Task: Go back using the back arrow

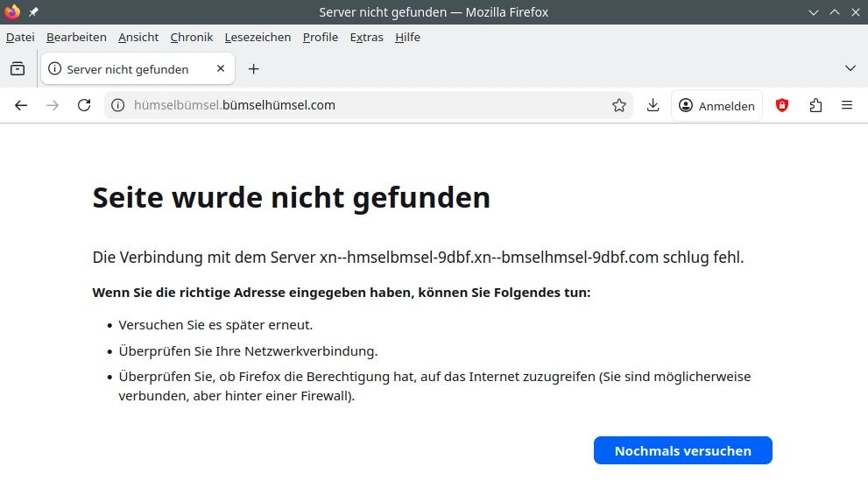Action: point(21,105)
